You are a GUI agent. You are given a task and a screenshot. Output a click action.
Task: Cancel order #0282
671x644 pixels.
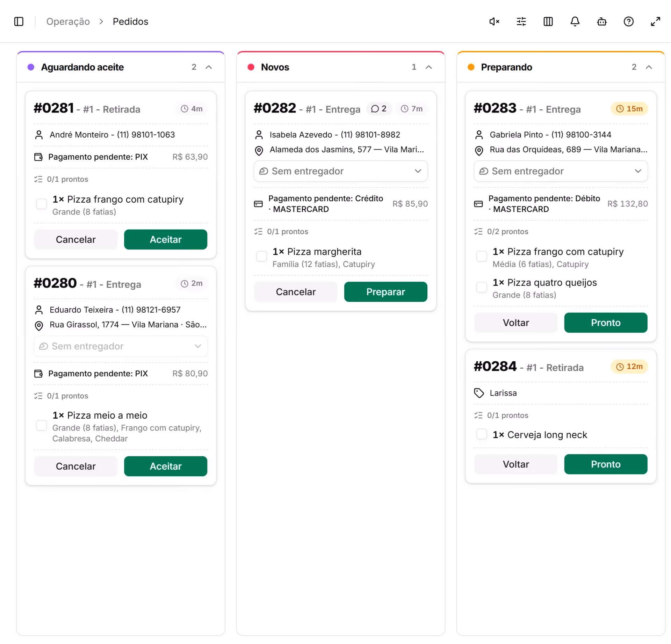(296, 292)
